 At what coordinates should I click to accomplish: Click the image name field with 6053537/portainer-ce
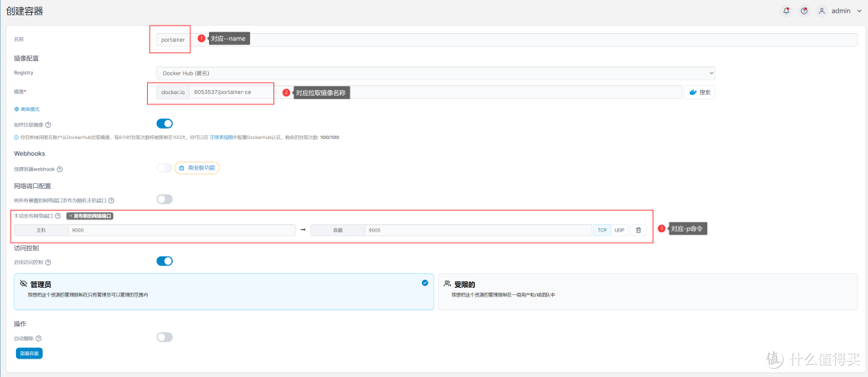[x=435, y=92]
